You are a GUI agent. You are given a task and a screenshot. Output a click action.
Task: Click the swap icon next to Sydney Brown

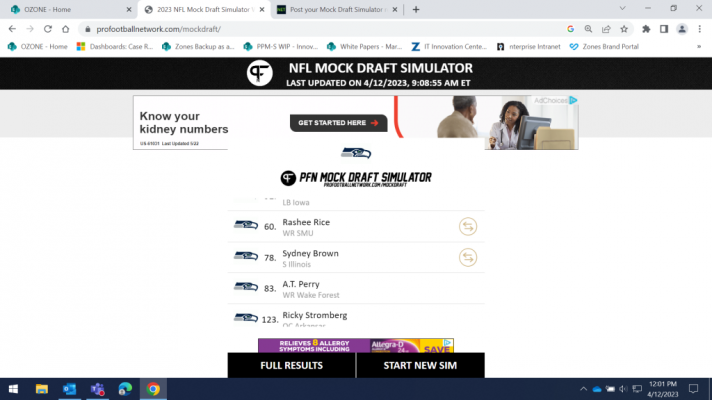(x=468, y=257)
